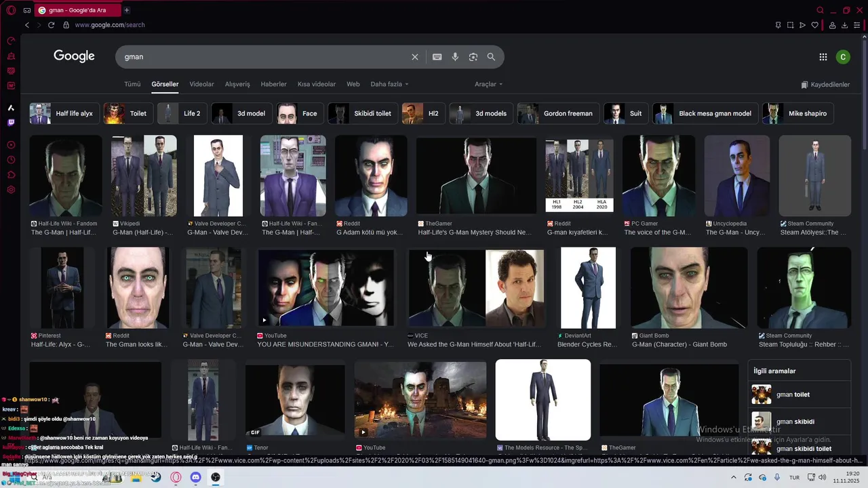868x488 pixels.
Task: Open the Twitch panel in sidebar
Action: click(x=11, y=123)
